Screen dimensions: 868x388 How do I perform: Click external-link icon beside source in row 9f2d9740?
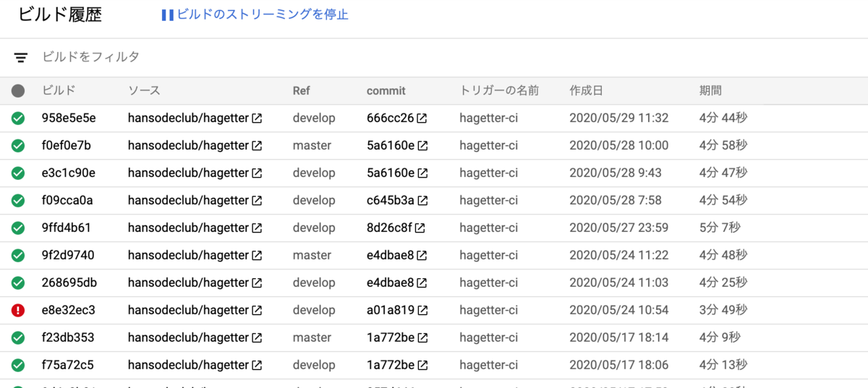click(257, 255)
